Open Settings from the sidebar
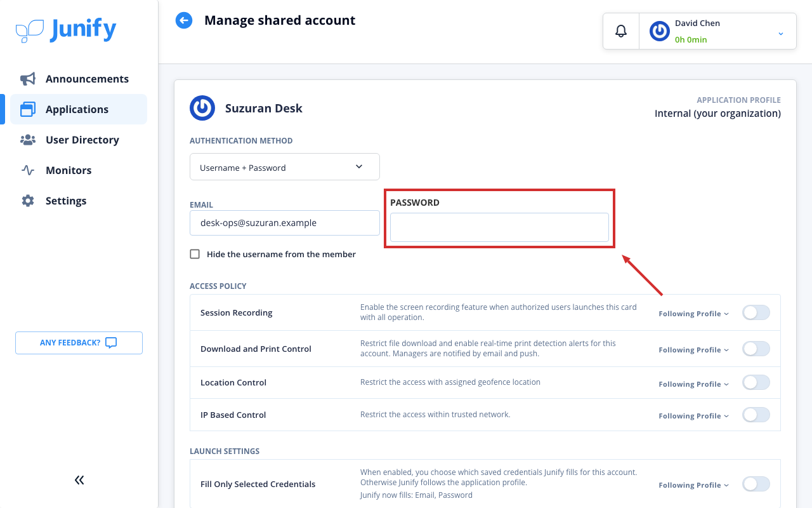The height and width of the screenshot is (508, 812). point(79,201)
